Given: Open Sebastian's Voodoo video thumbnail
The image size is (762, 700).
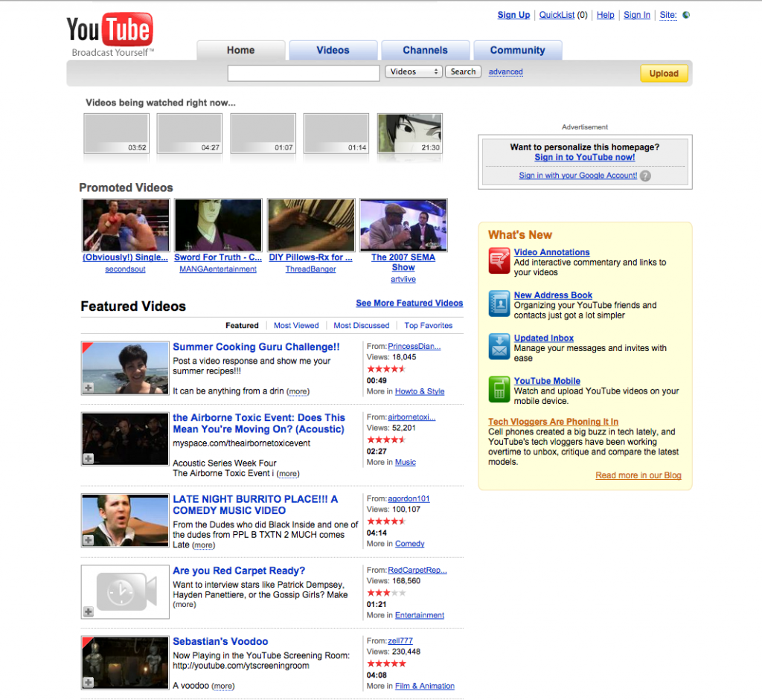Looking at the screenshot, I should (x=125, y=663).
